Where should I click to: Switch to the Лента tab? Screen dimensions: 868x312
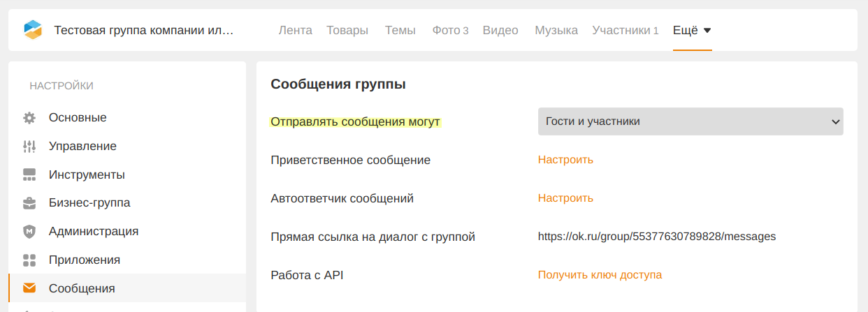pyautogui.click(x=295, y=30)
